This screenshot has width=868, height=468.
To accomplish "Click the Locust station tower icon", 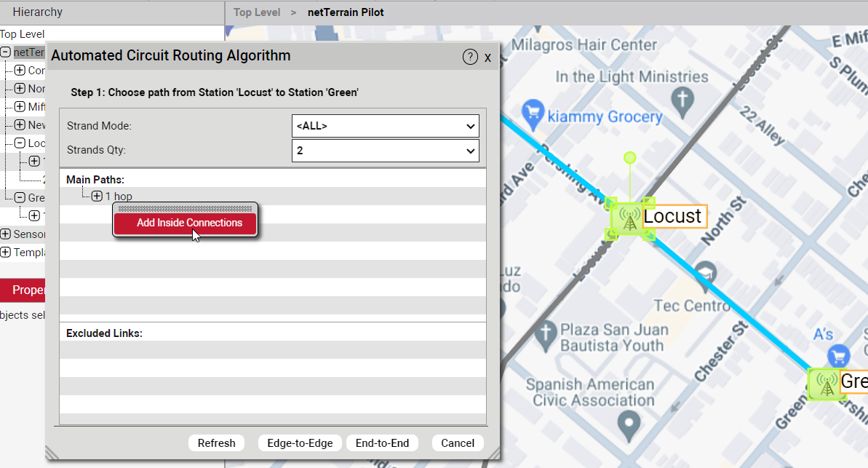I will coord(631,218).
